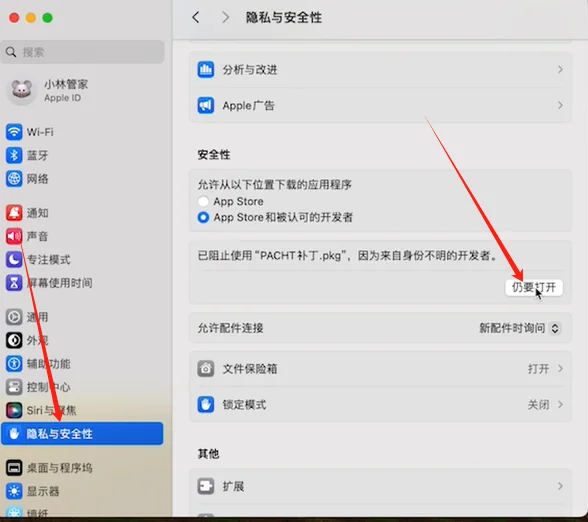Click the hand icon of 隐私与安全性
This screenshot has width=588, height=522.
[x=14, y=434]
